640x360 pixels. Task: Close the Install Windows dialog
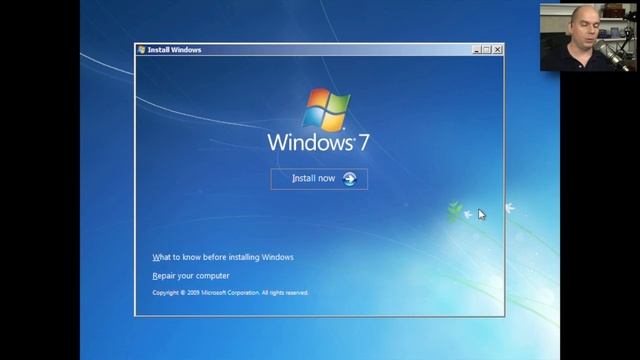[497, 50]
